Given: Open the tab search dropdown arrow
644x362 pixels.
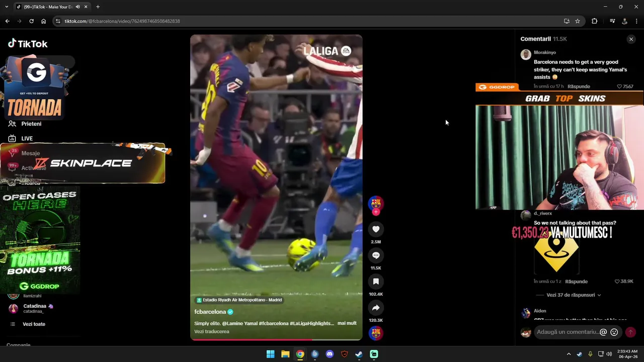Looking at the screenshot, I should (x=7, y=7).
